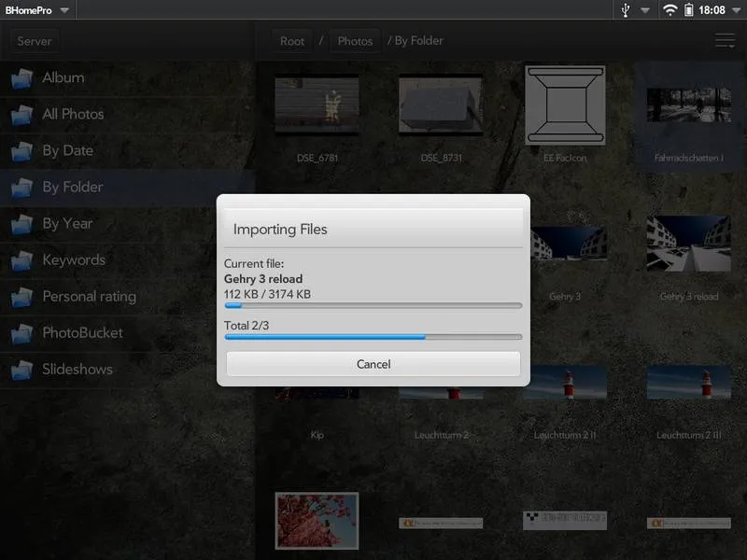Open the EE FacIcon thumbnail

click(565, 105)
